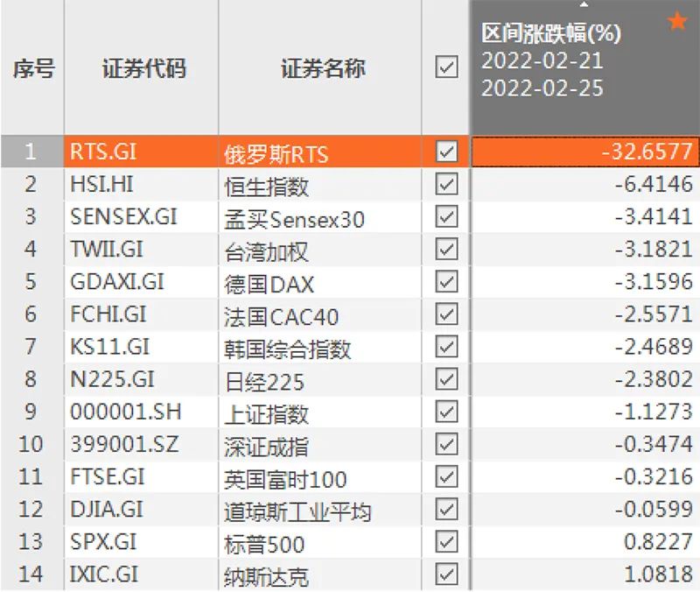This screenshot has height=592, width=700.
Task: Click the 上证指数 name cell
Action: click(x=320, y=412)
